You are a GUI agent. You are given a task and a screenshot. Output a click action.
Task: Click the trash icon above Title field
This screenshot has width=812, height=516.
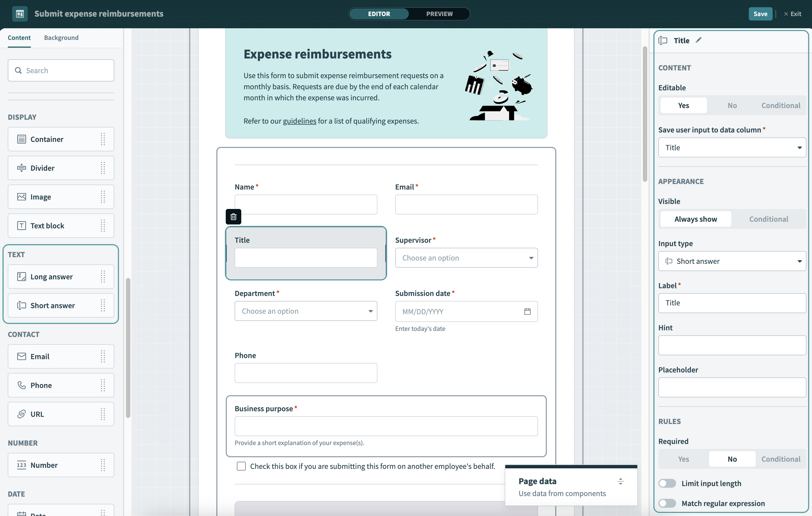click(233, 217)
